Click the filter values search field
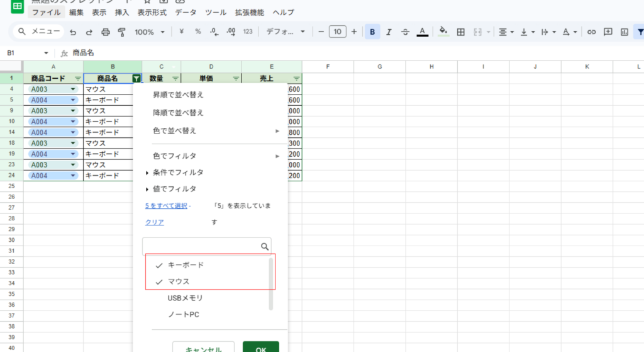 coord(201,246)
